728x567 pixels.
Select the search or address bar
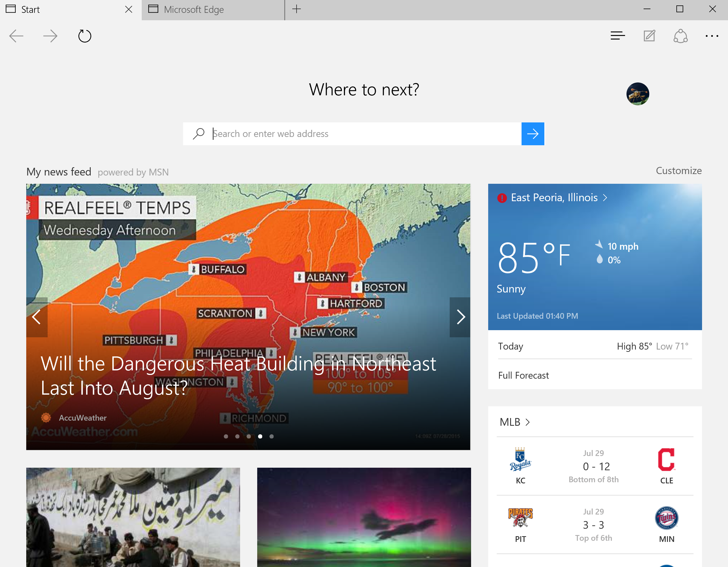point(364,134)
